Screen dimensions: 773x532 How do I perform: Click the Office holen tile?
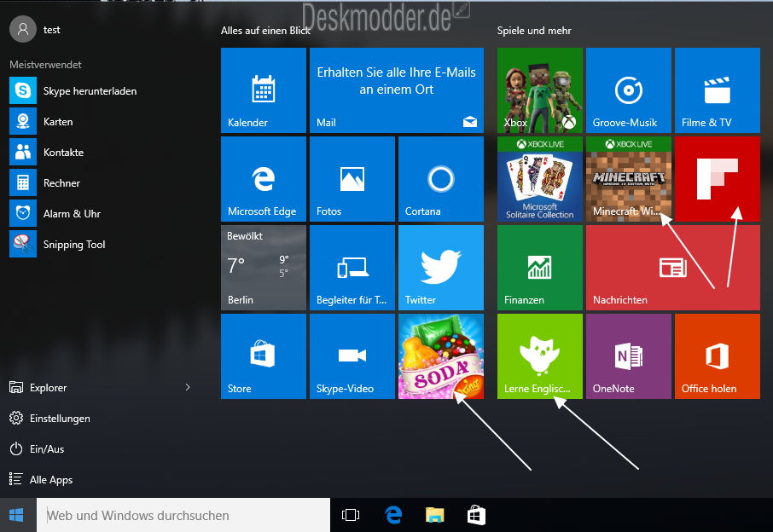[x=718, y=356]
